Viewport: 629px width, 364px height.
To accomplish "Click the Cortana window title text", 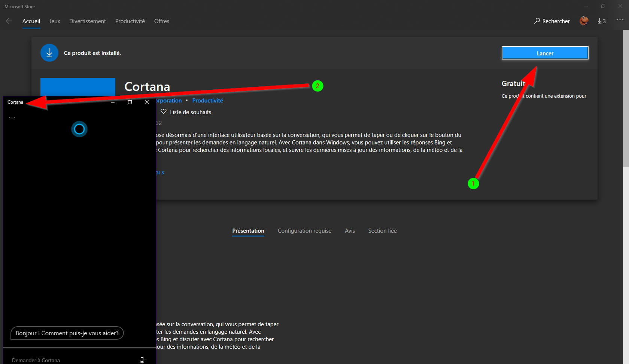I will click(15, 102).
